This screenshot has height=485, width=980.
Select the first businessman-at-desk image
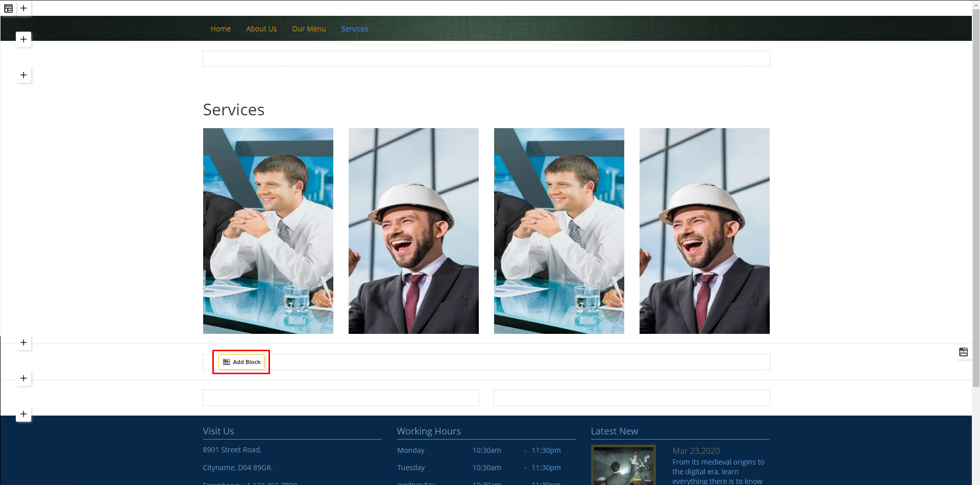pyautogui.click(x=268, y=231)
